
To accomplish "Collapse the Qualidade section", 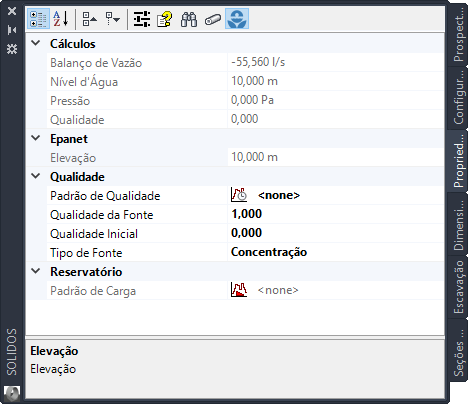I will coord(36,176).
